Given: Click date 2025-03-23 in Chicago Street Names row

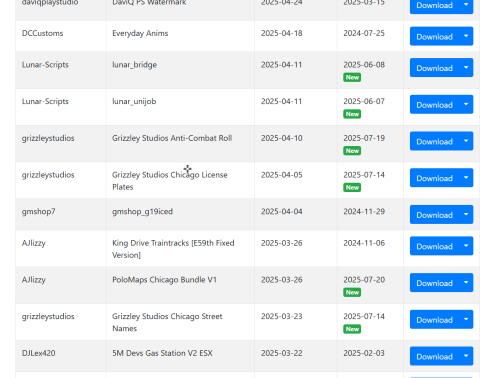Looking at the screenshot, I should coord(282,316).
